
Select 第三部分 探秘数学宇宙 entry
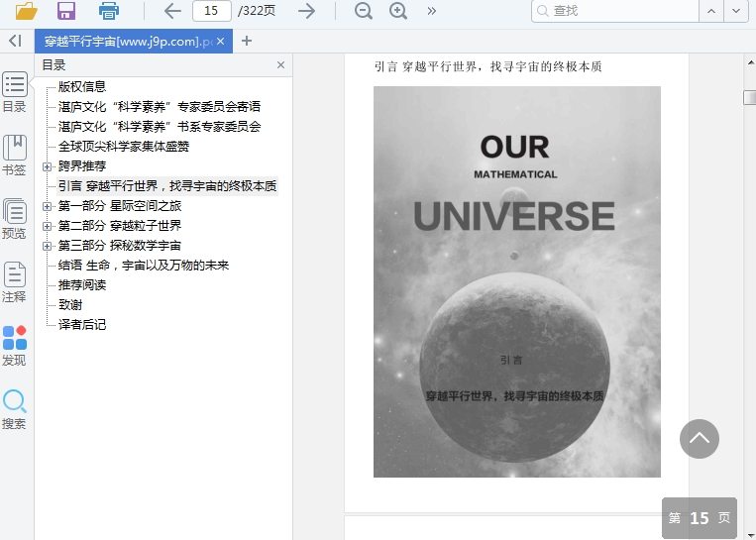(120, 246)
